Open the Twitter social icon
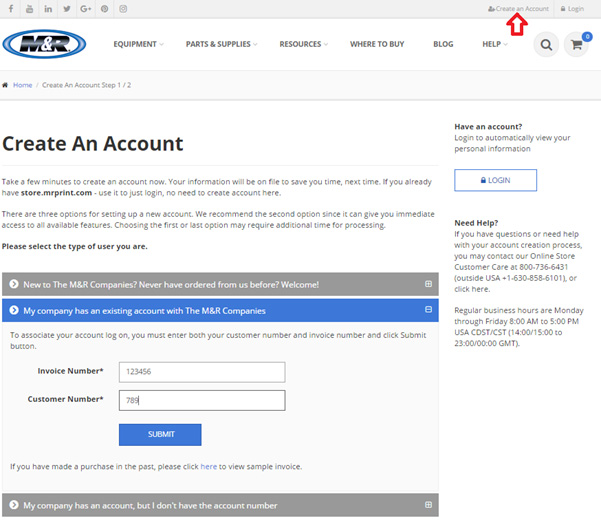The image size is (601, 527). pyautogui.click(x=67, y=8)
